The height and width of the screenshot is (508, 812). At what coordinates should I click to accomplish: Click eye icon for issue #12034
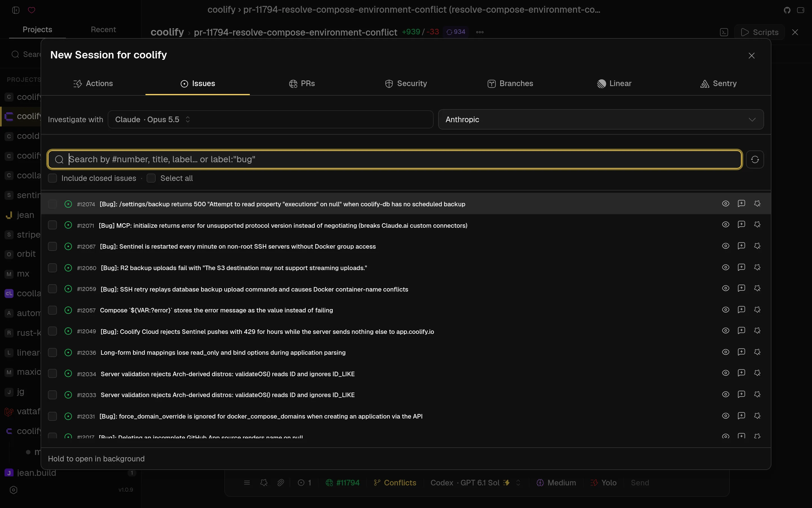click(x=725, y=373)
